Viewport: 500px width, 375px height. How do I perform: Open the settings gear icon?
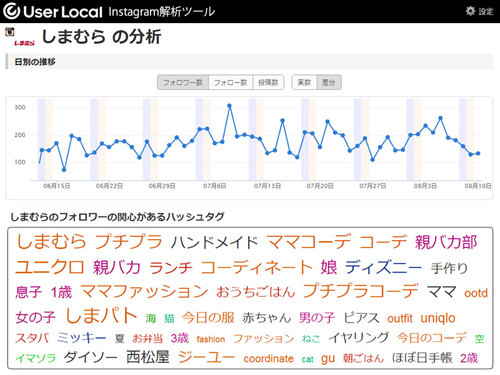[x=470, y=11]
